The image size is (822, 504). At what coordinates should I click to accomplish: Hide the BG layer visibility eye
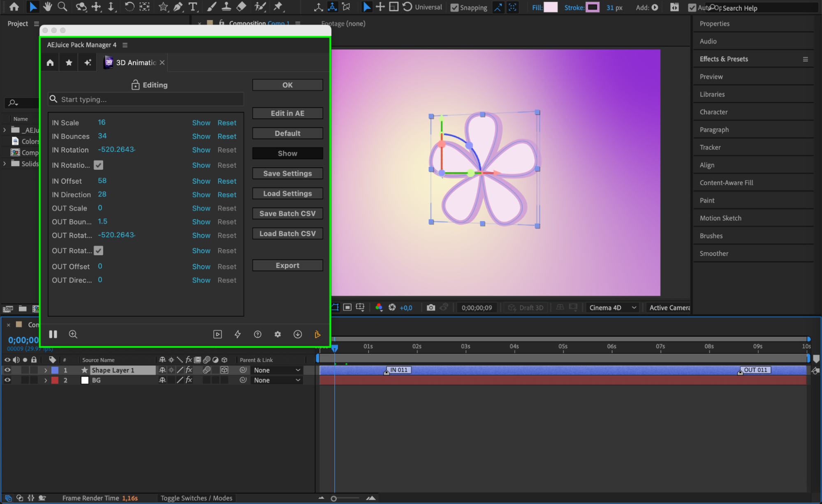tap(7, 380)
